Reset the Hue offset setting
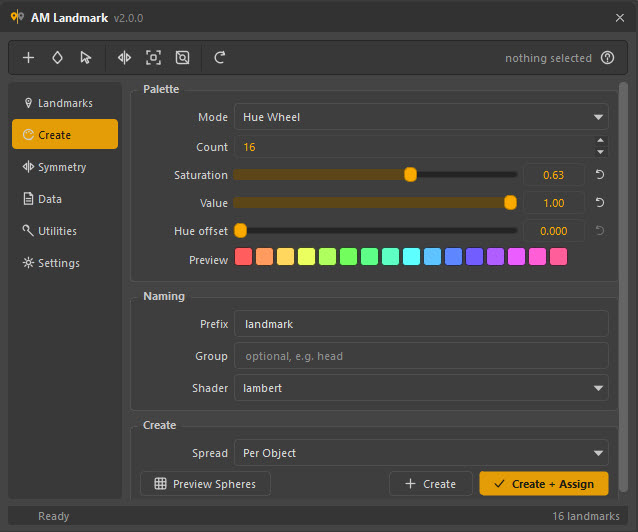The width and height of the screenshot is (638, 532). point(600,231)
